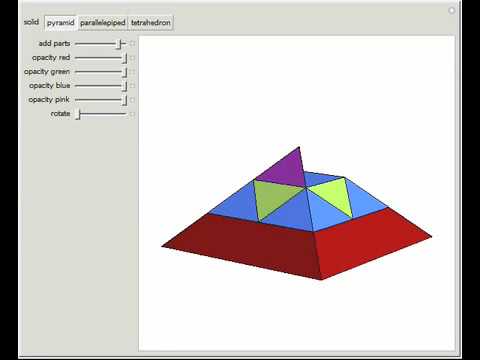
Task: Click the "opacity green" label
Action: (x=47, y=72)
